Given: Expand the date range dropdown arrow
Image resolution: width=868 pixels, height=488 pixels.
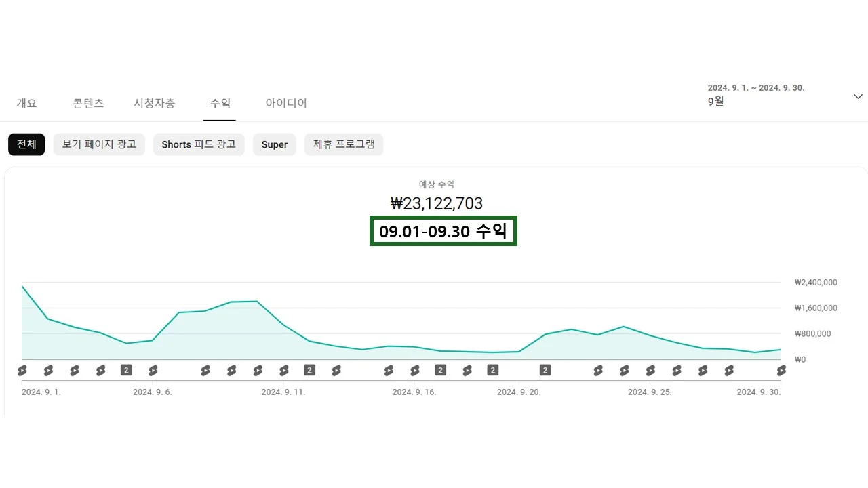Looking at the screenshot, I should [858, 96].
